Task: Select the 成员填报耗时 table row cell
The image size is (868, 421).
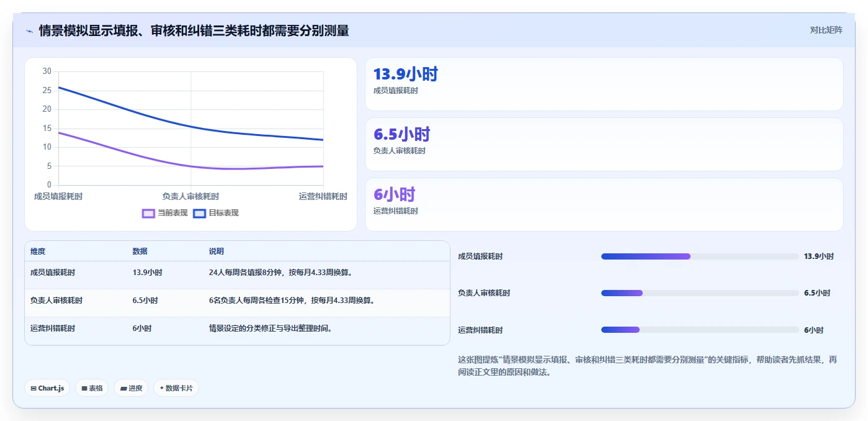Action: pos(53,273)
